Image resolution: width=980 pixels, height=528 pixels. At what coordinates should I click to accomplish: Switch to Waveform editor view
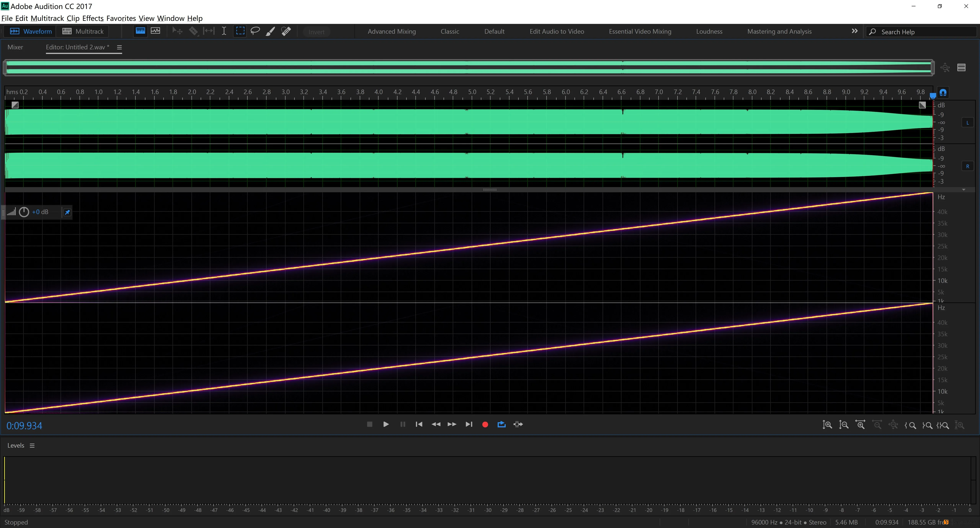pos(30,32)
